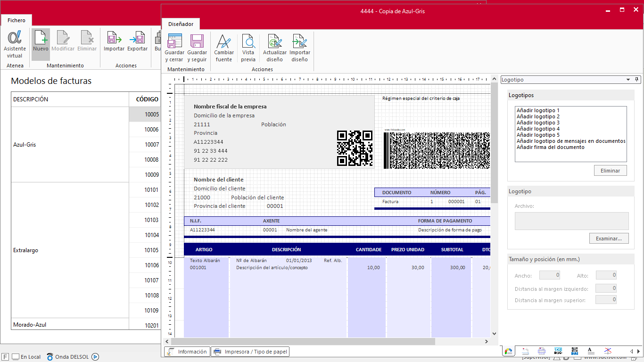Select the Importar diseño icon
644x362 pixels.
pyautogui.click(x=299, y=42)
